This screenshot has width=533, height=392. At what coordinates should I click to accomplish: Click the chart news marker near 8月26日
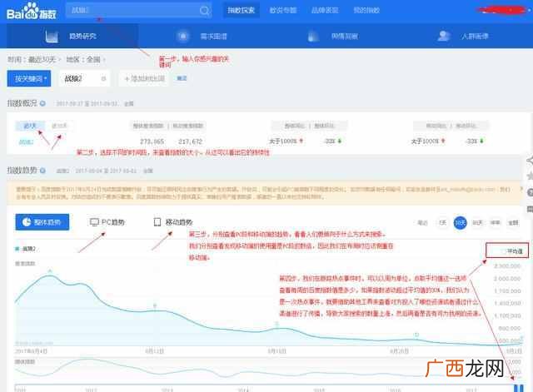[x=416, y=335]
